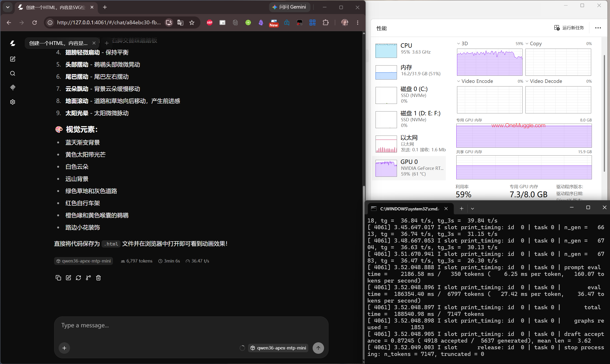Open a new Chrome tab
Viewport: 610px width, 364px height.
click(105, 7)
